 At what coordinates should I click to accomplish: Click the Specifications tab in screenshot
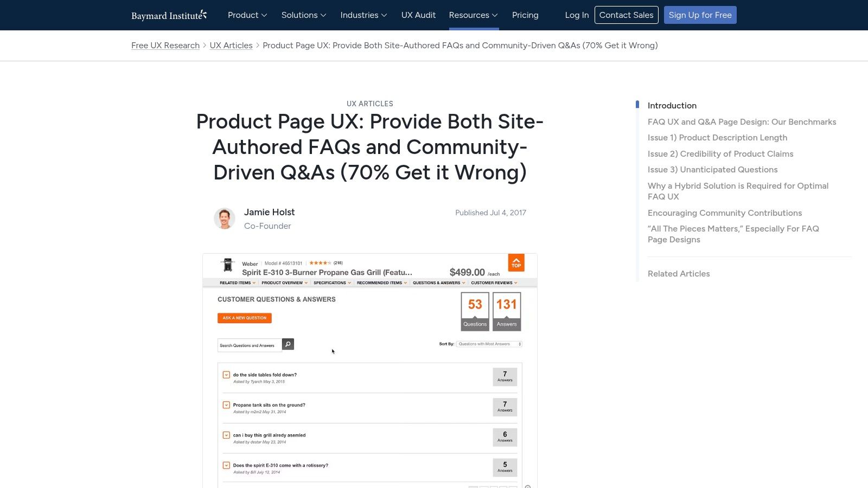[332, 282]
